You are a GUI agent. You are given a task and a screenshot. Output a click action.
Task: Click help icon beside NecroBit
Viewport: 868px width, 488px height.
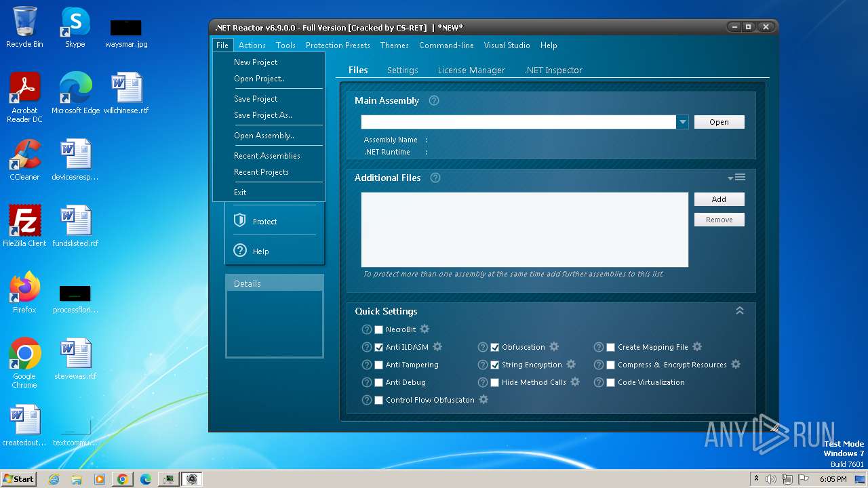367,329
